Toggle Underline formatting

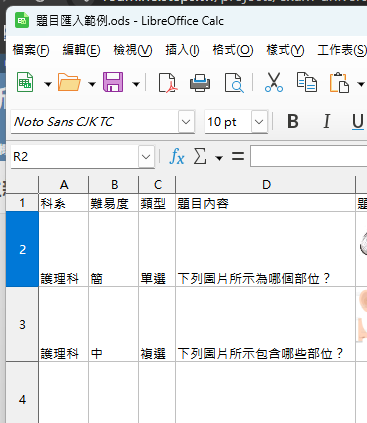(x=358, y=121)
